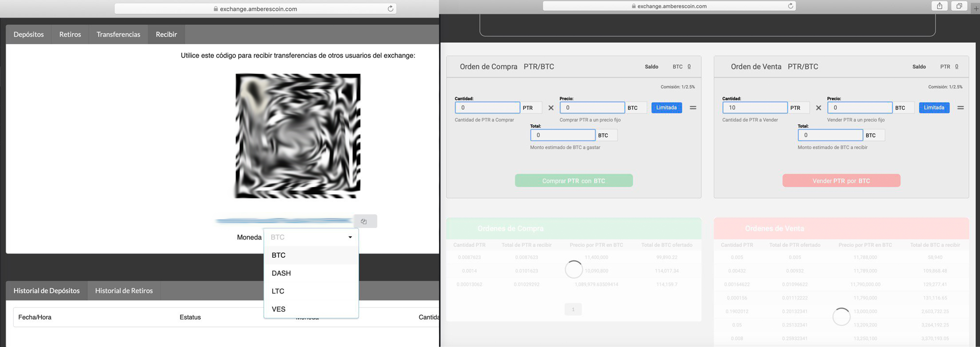Click the Estatus column header
This screenshot has width=980, height=347.
click(x=190, y=317)
